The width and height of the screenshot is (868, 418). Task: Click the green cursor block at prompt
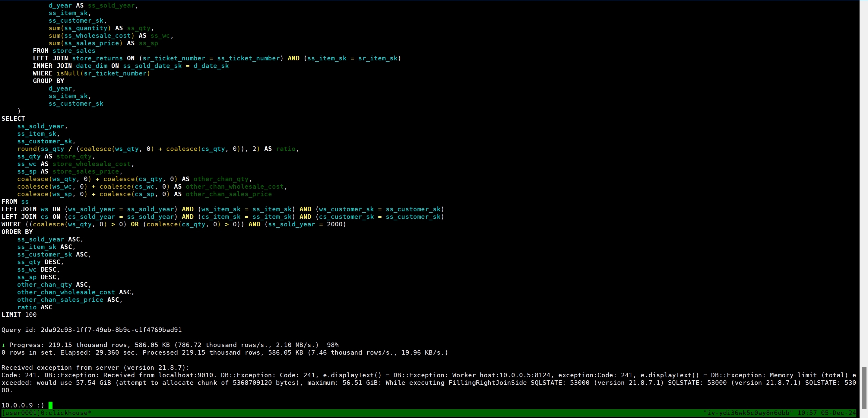pos(51,405)
